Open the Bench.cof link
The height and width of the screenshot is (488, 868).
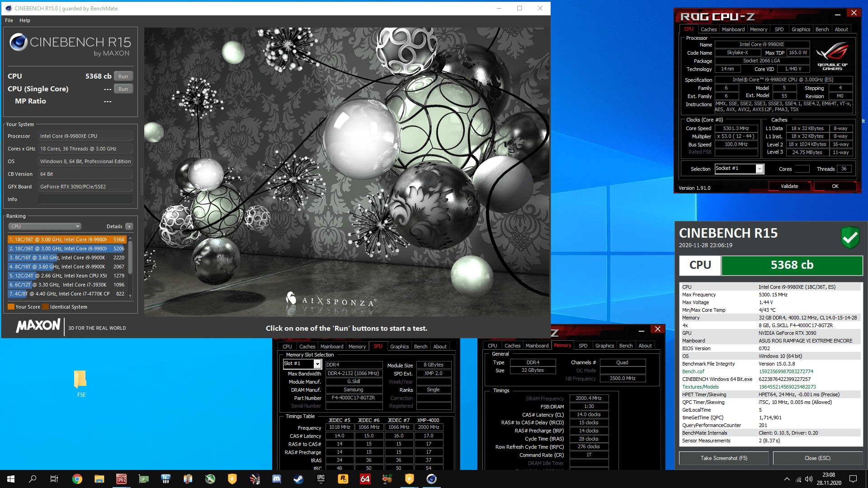(693, 371)
